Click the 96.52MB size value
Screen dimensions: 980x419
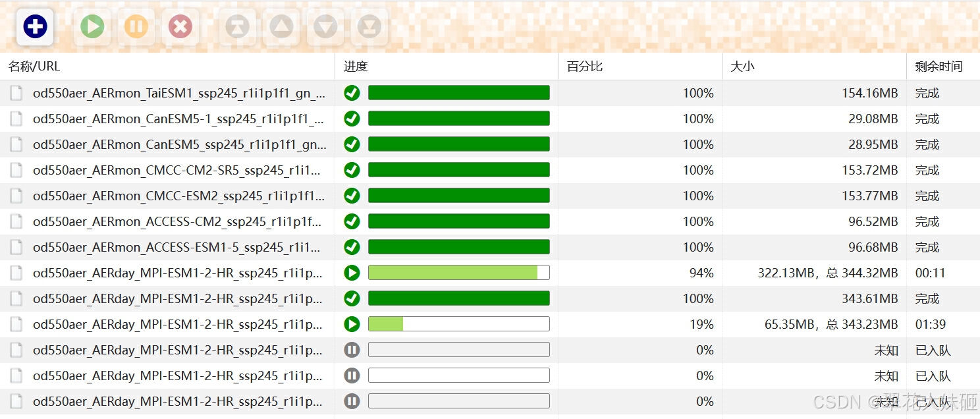coord(873,222)
